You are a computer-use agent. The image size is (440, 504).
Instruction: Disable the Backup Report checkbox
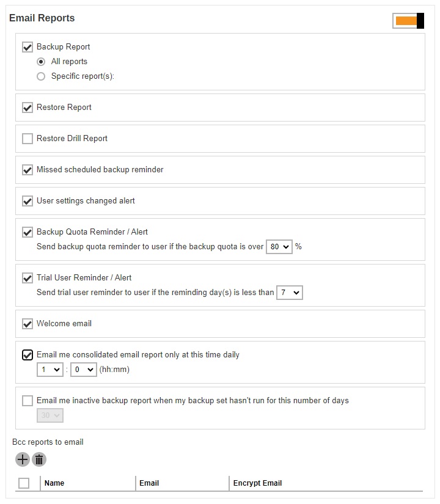[x=27, y=46]
